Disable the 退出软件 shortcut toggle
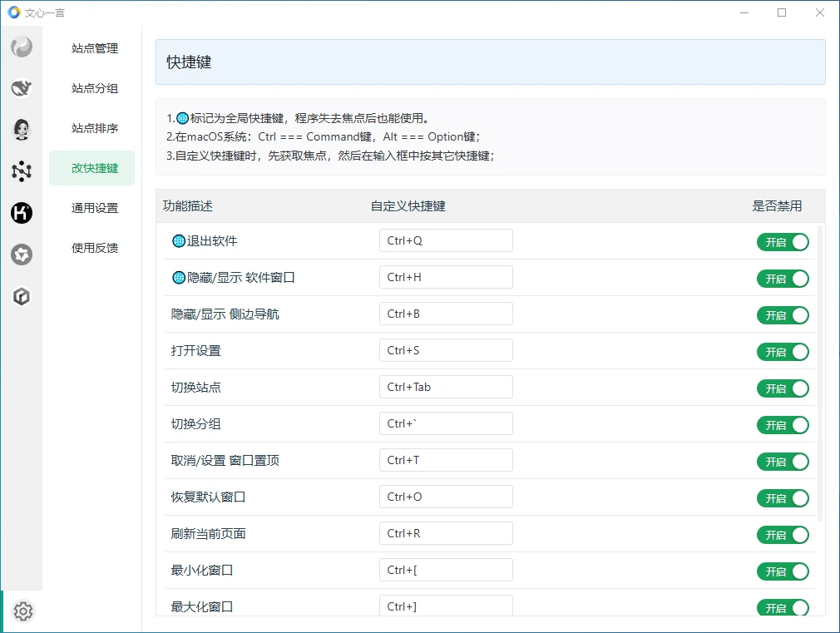 click(x=782, y=242)
